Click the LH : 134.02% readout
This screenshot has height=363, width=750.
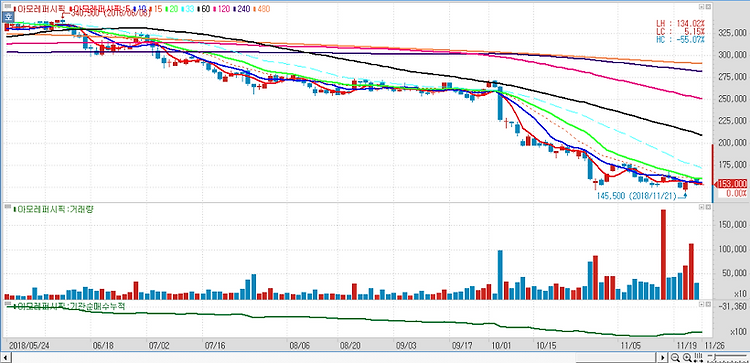point(681,22)
